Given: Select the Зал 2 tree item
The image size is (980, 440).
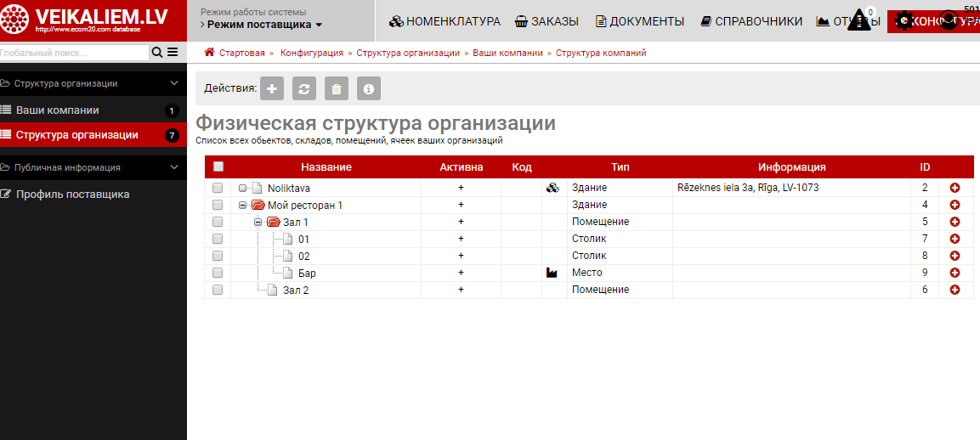Looking at the screenshot, I should (x=295, y=290).
